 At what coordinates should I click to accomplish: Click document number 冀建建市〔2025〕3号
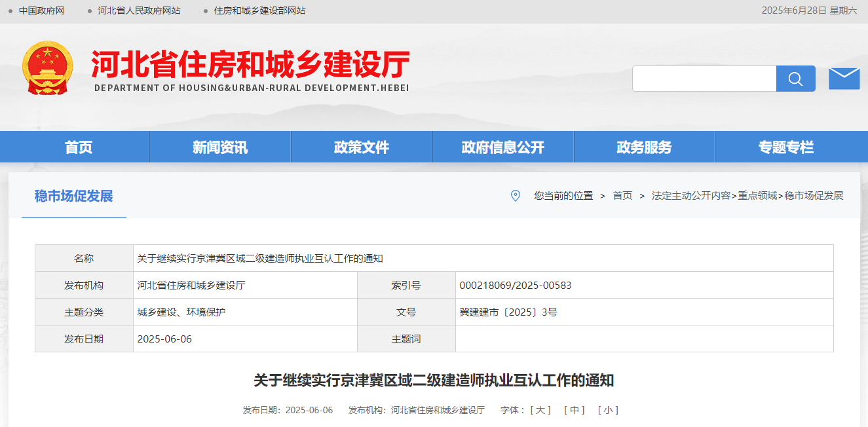[508, 312]
